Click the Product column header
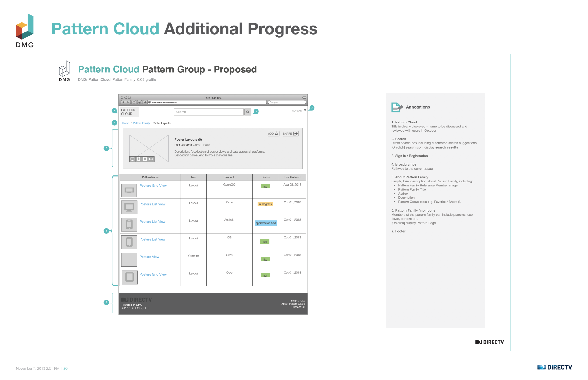588x380 pixels. pos(229,177)
